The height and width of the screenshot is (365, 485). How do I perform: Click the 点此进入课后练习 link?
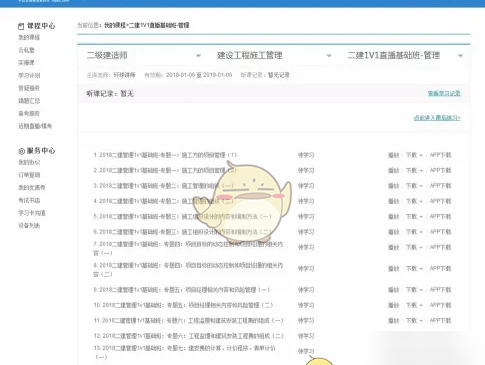pos(437,118)
